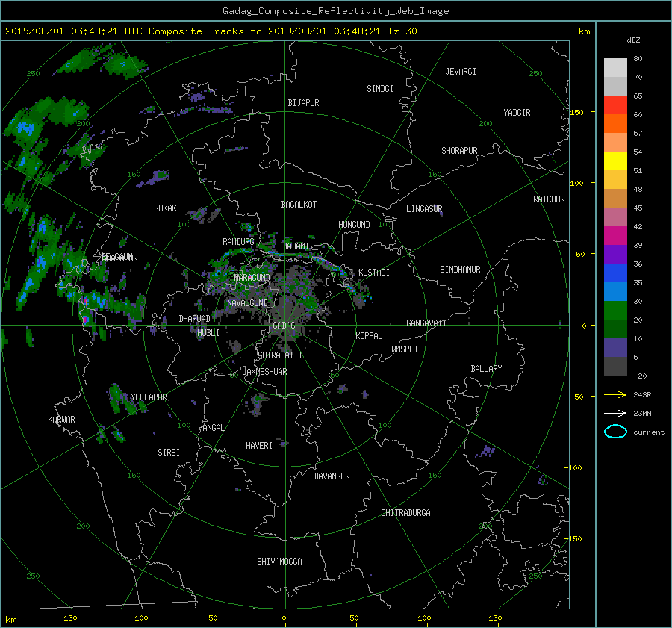672x628 pixels.
Task: Click the SHIRAHATTI city label
Action: pyautogui.click(x=280, y=355)
